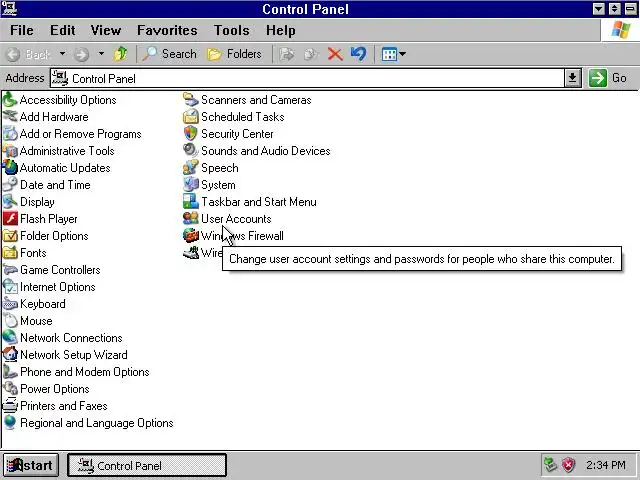Open Sounds and Audio Devices icon
Viewport: 640px width, 480px height.
click(191, 151)
